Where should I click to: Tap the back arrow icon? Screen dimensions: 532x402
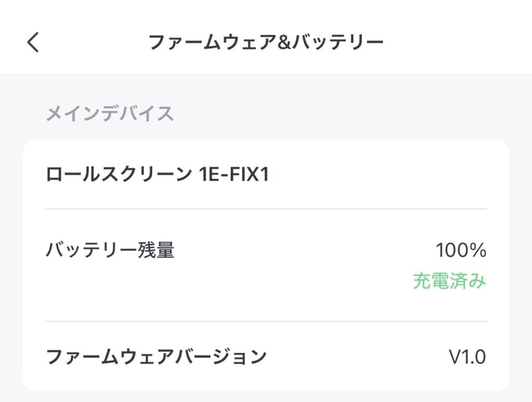(x=33, y=43)
